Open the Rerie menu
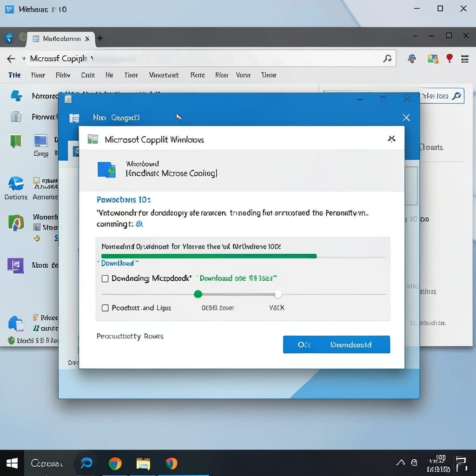 coord(198,75)
